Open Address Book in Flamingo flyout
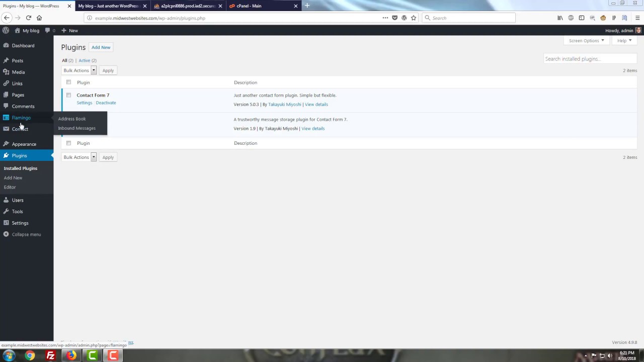 tap(72, 119)
